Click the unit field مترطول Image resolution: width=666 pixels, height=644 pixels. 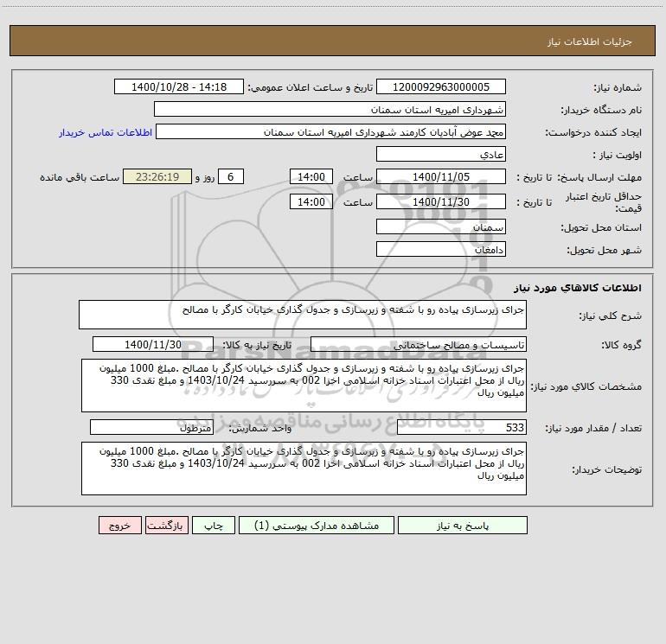(x=151, y=427)
